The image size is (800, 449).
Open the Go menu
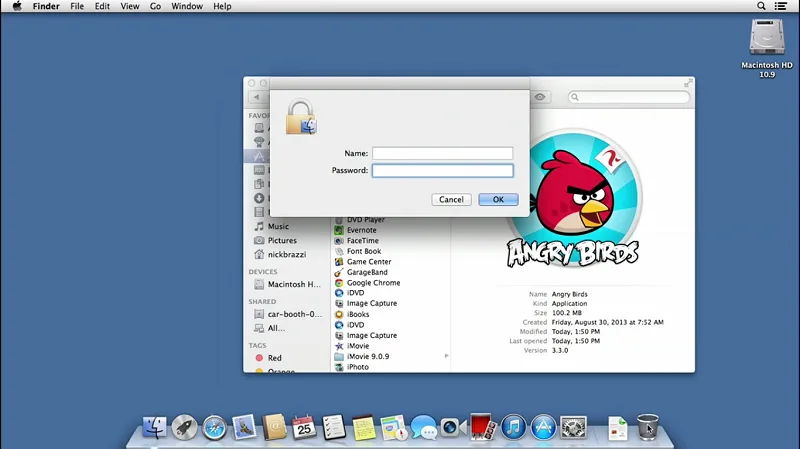tap(155, 6)
